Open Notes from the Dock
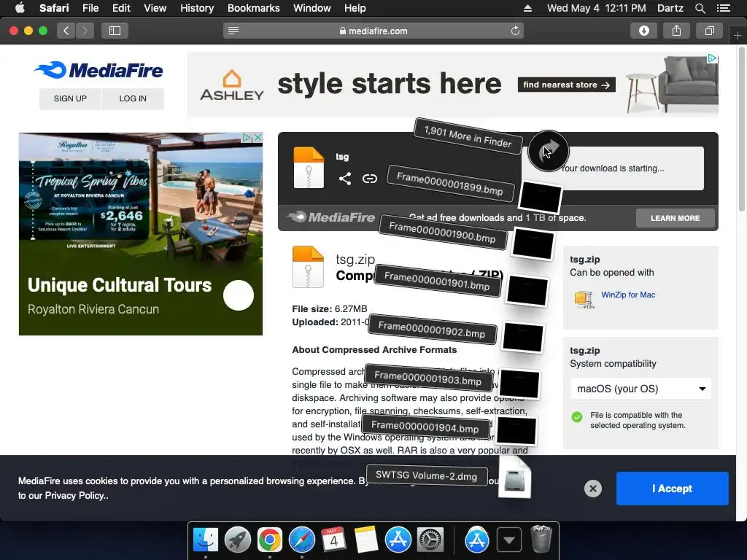The height and width of the screenshot is (560, 747). 366,540
